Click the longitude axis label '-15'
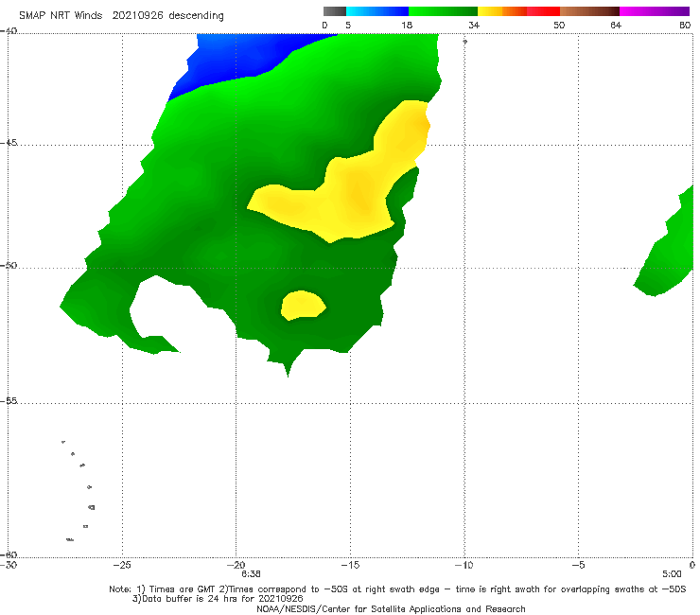This screenshot has height=615, width=700. point(350,565)
